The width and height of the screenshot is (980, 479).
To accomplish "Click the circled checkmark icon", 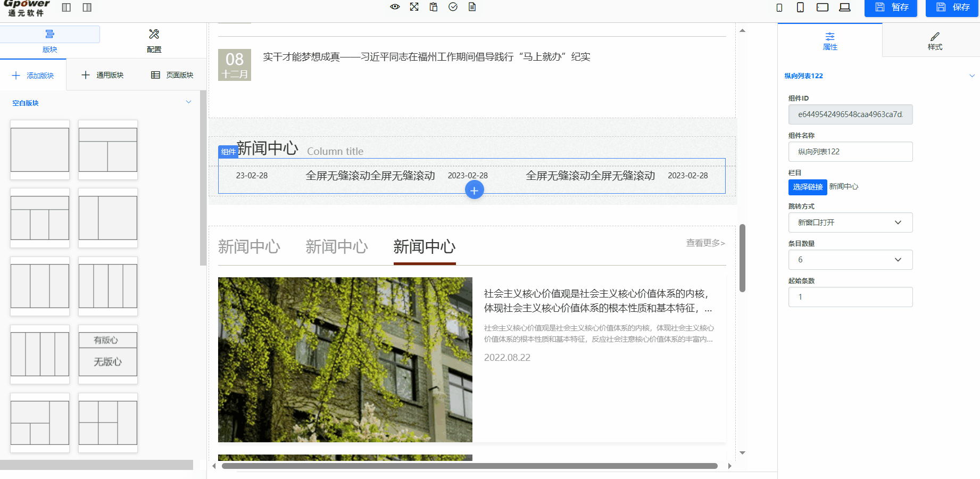I will coord(453,7).
